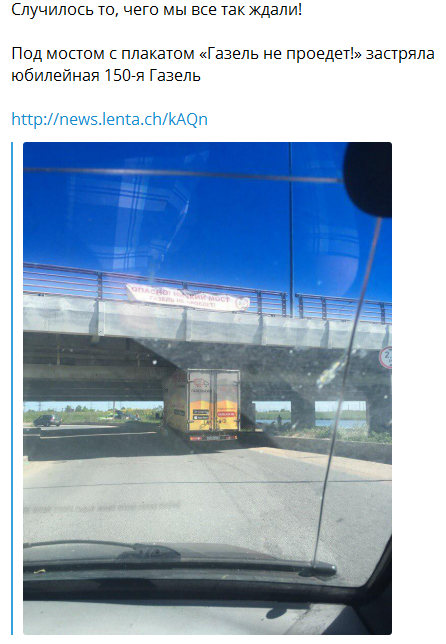Click the round height limit sign
Image resolution: width=446 pixels, height=644 pixels.
386,357
